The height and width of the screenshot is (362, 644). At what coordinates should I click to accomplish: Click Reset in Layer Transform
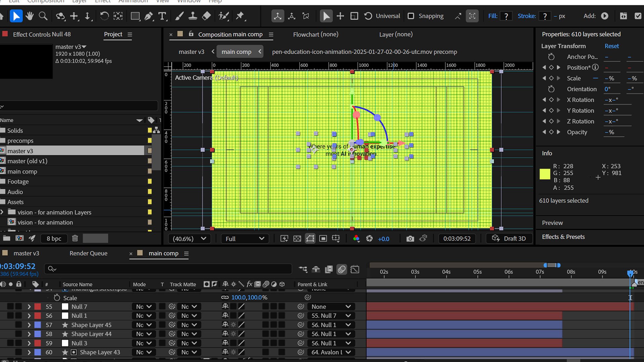tap(611, 46)
